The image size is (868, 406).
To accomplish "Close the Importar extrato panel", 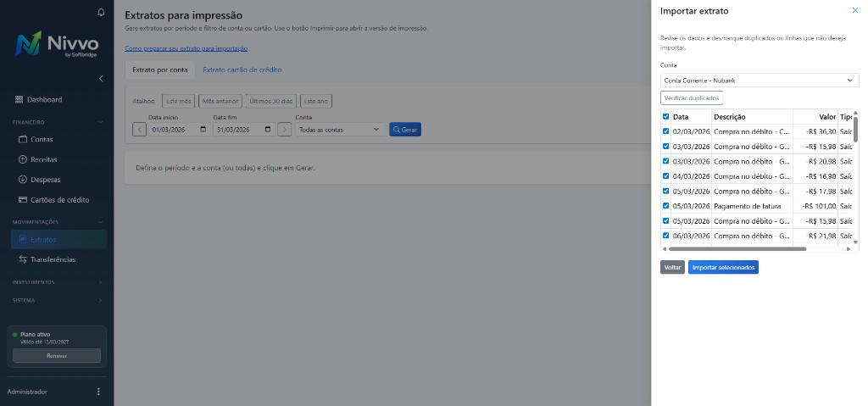I will pos(854,11).
